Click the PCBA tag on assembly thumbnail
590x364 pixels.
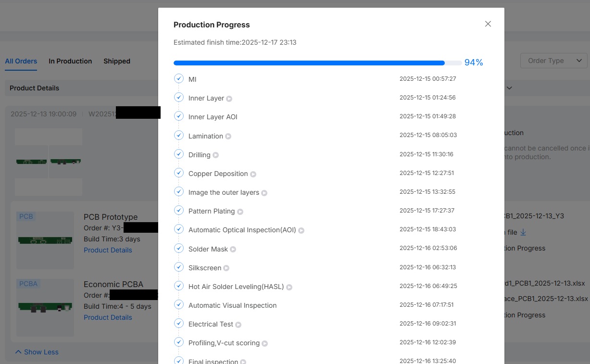pyautogui.click(x=28, y=284)
